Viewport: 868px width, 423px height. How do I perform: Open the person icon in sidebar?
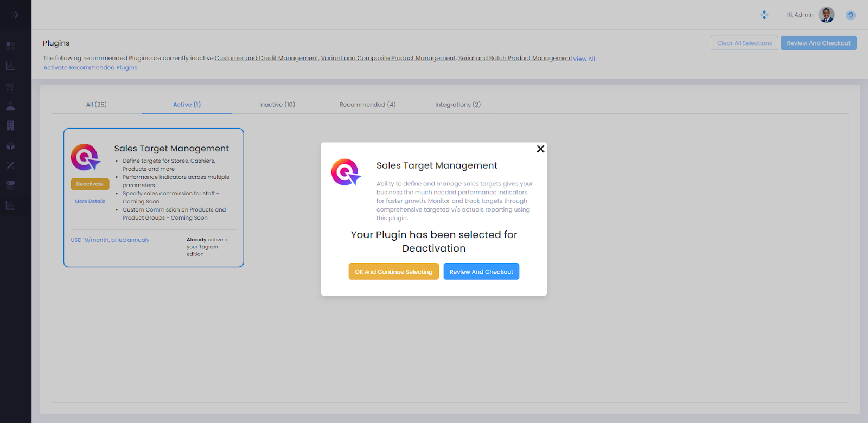click(x=10, y=106)
